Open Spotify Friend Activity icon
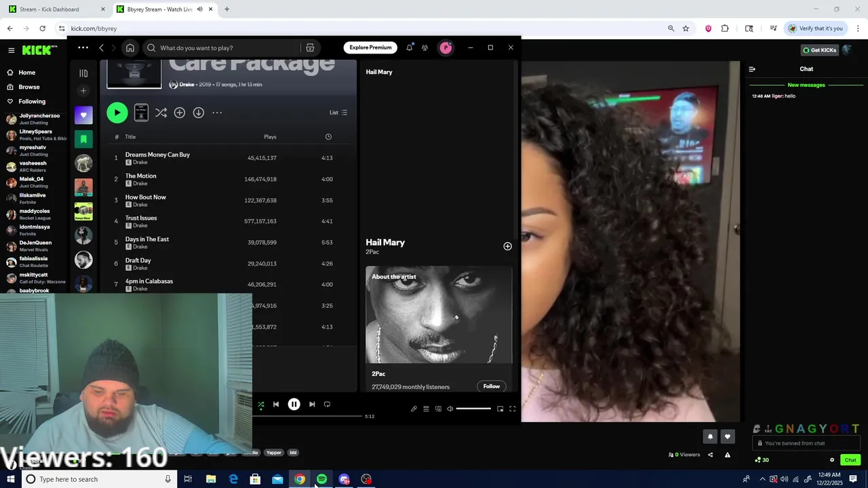868x488 pixels. tap(425, 47)
